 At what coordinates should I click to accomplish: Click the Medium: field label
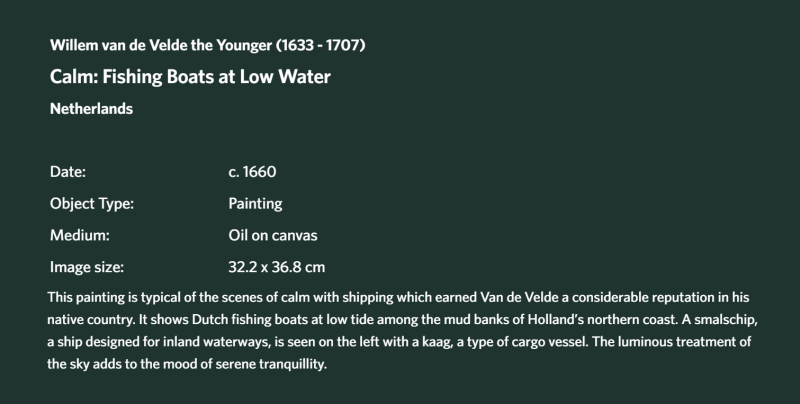(80, 236)
